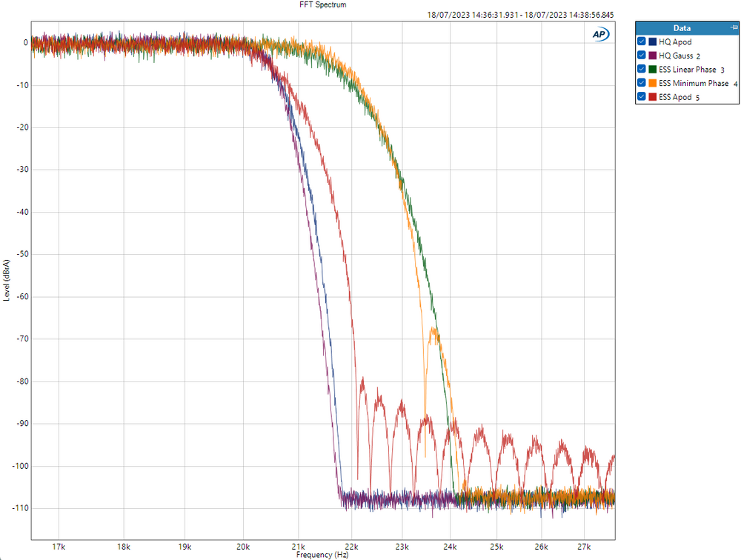Click the AP logo on the graph
Image resolution: width=741 pixels, height=560 pixels.
point(599,34)
